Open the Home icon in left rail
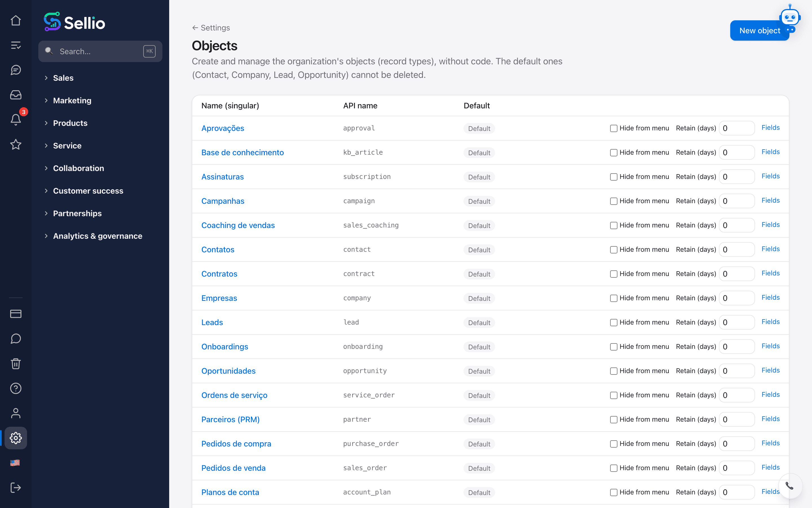 tap(16, 21)
